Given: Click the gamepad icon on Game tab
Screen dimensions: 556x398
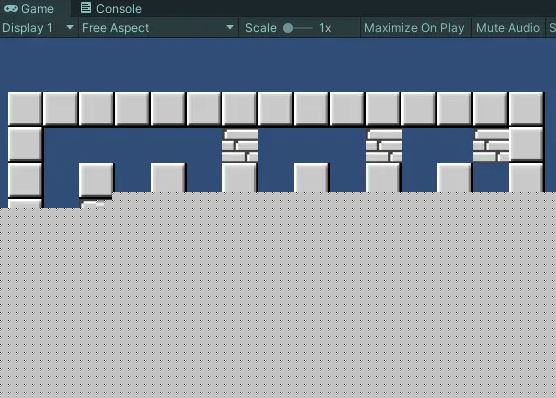Looking at the screenshot, I should pos(11,9).
